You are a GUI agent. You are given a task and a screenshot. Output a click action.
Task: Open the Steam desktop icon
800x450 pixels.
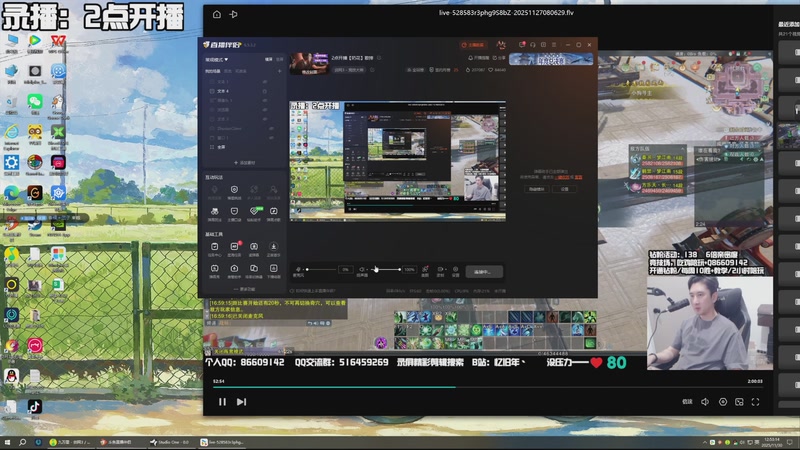35,227
